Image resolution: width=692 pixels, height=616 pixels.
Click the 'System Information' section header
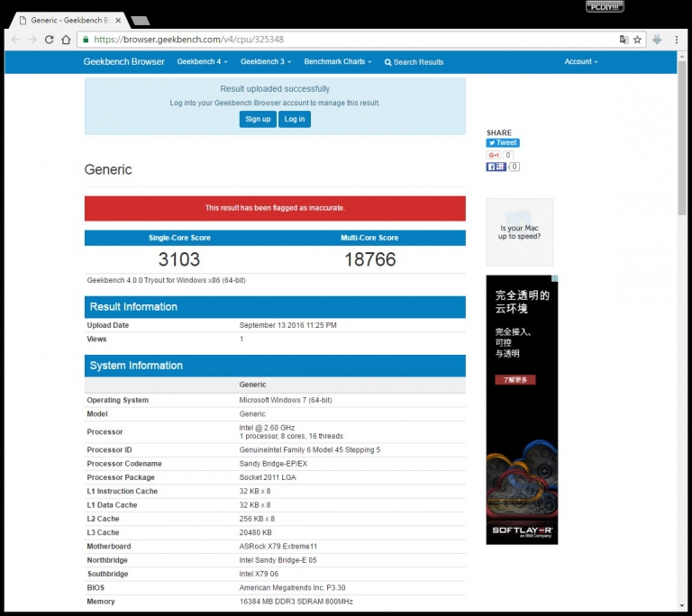[275, 366]
